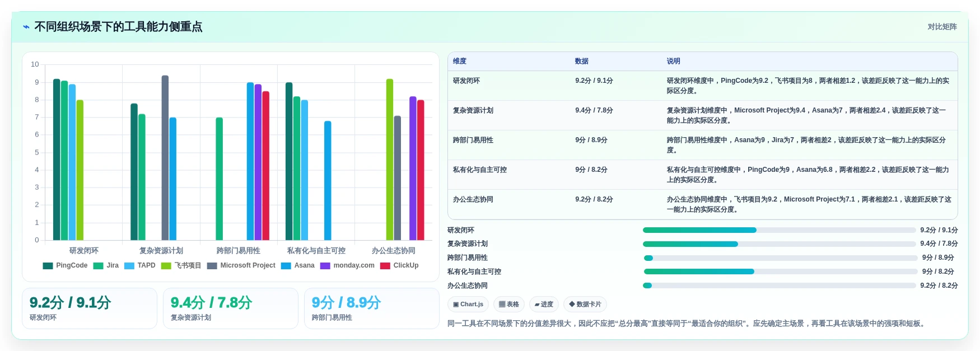Click the 对比矩阵 label at top right
This screenshot has height=351, width=980.
(x=942, y=27)
